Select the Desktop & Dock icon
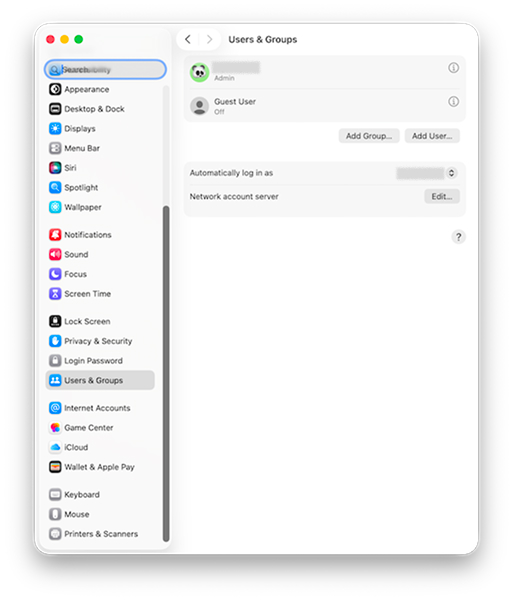 55,109
